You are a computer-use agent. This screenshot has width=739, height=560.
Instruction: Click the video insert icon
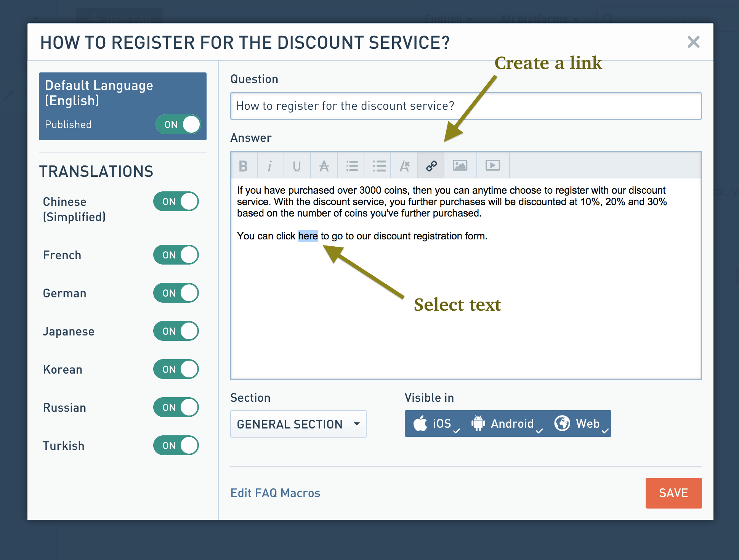click(493, 165)
